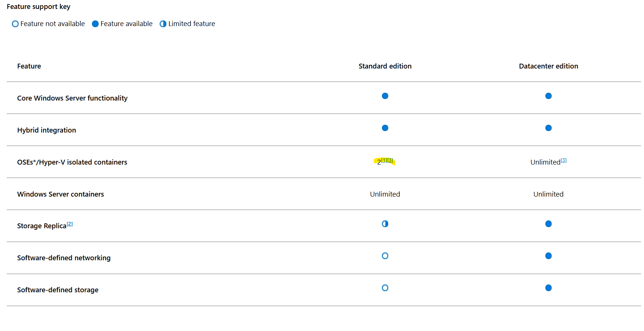Click the 'Feature not available' legend icon

point(15,24)
